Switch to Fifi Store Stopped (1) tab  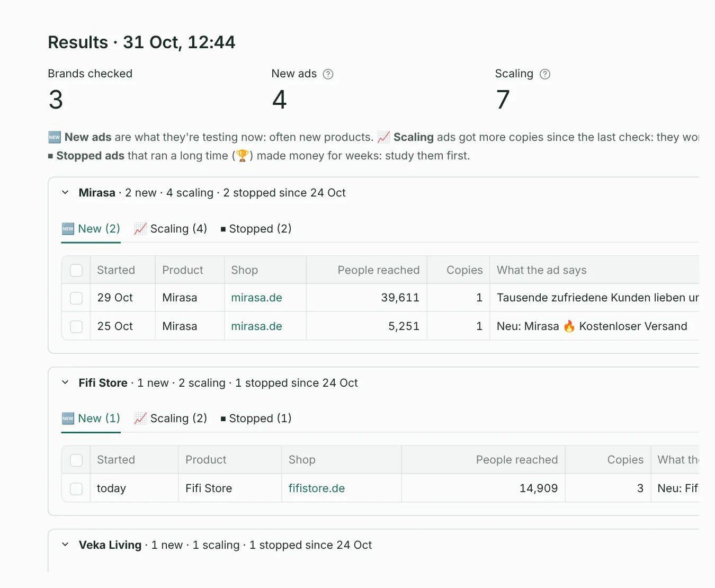pyautogui.click(x=256, y=418)
